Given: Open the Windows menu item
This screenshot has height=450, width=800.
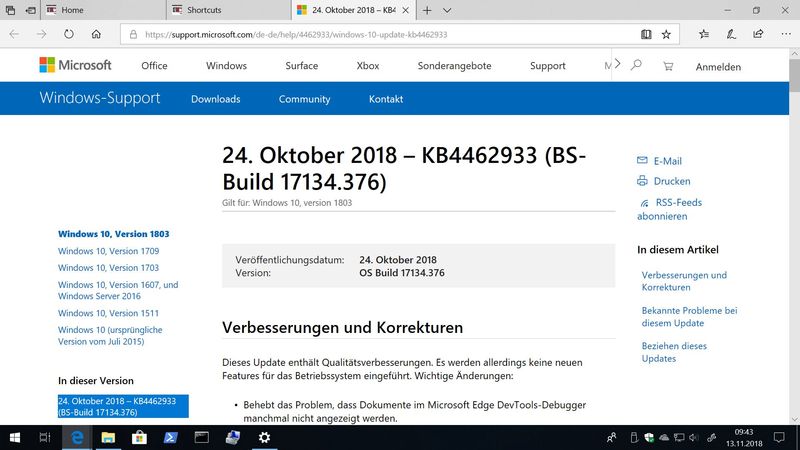Looking at the screenshot, I should (x=226, y=66).
